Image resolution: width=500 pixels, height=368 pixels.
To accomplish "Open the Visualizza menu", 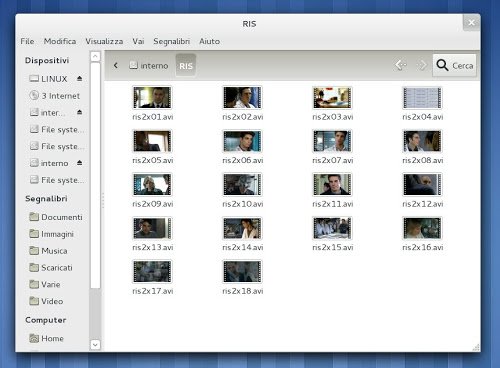I will [x=104, y=41].
